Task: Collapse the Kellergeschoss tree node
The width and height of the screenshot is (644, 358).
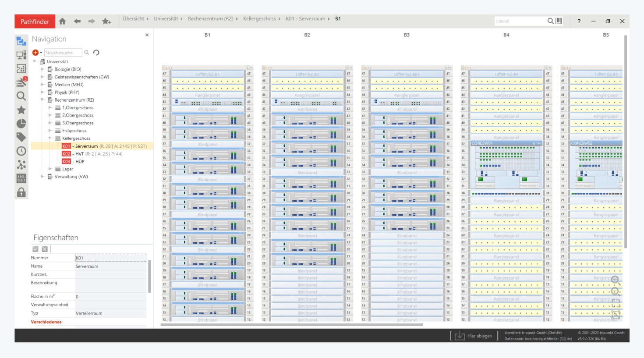Action: tap(50, 138)
